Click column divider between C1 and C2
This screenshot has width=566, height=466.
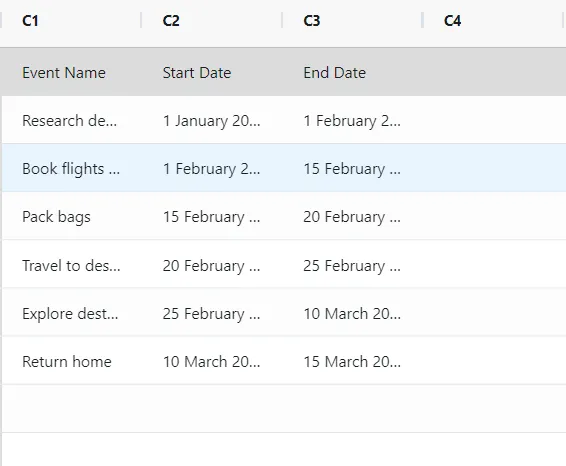click(x=141, y=20)
